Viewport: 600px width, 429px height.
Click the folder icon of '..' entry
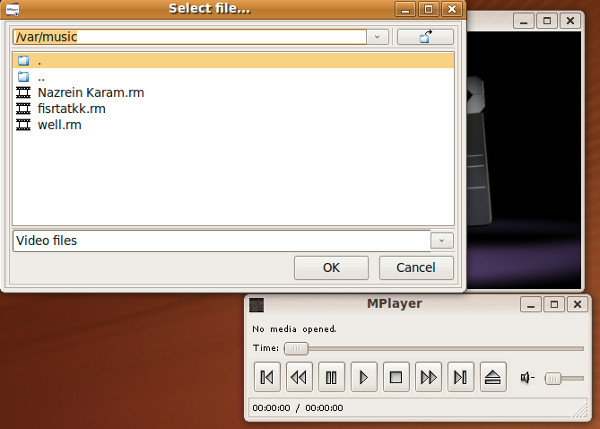click(24, 77)
